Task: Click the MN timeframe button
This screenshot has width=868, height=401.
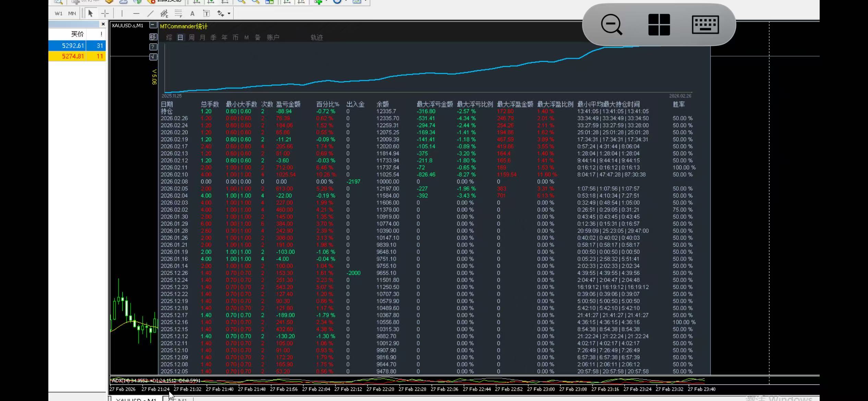Action: coord(72,13)
